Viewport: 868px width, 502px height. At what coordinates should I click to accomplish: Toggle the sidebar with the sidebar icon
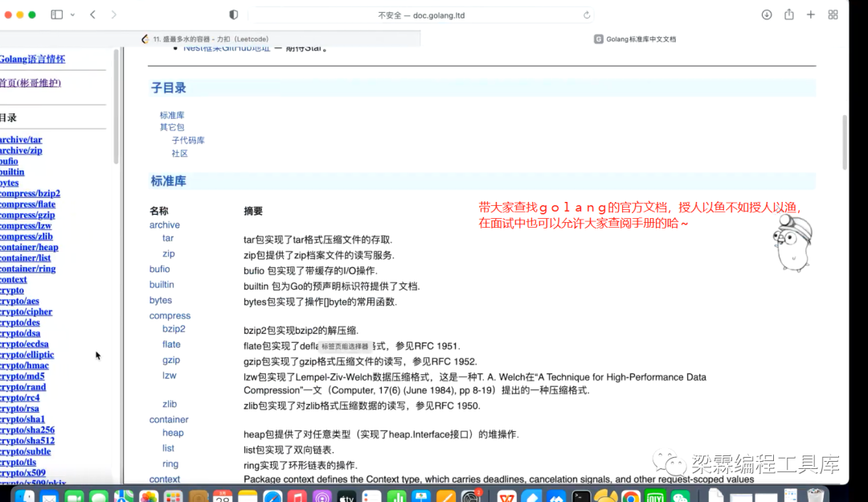tap(56, 14)
